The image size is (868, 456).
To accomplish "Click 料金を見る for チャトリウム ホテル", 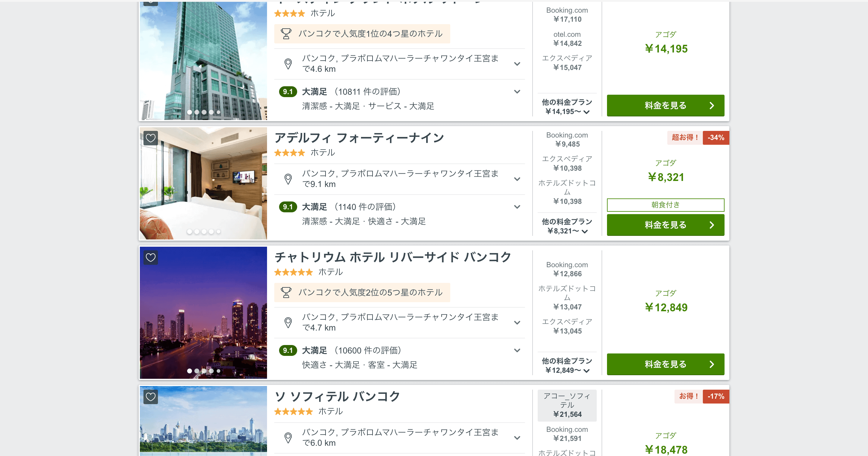I will click(x=665, y=364).
